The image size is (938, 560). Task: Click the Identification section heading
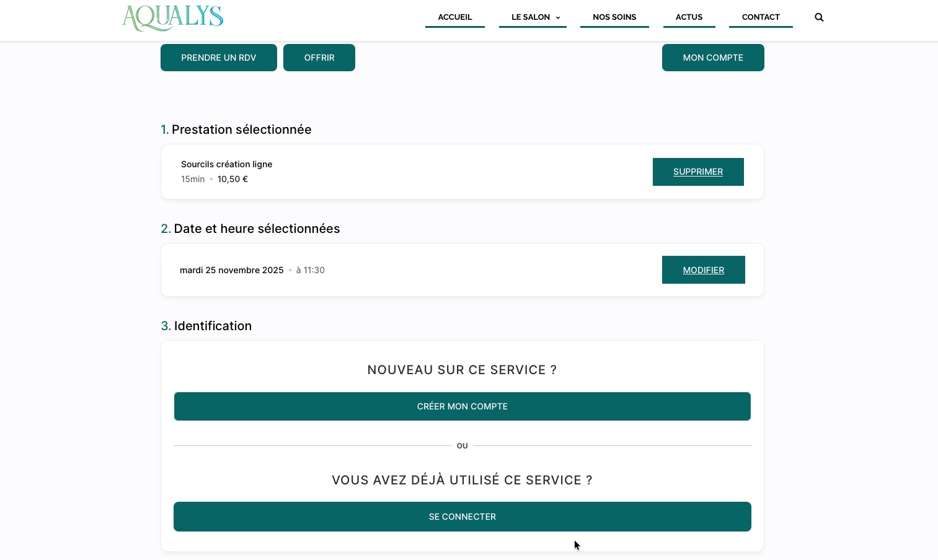click(212, 326)
